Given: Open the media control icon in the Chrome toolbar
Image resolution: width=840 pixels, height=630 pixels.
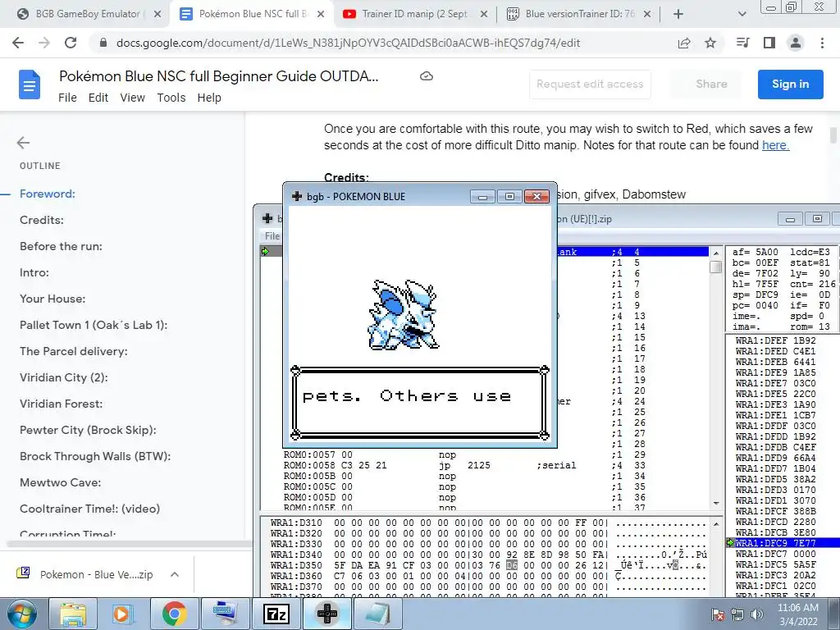Looking at the screenshot, I should (742, 43).
